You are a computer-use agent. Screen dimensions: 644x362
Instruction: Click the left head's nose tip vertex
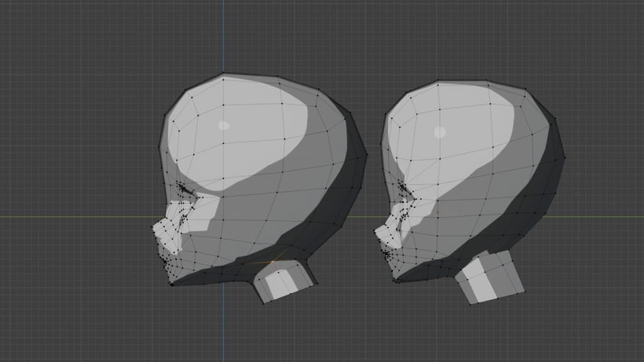click(x=152, y=226)
